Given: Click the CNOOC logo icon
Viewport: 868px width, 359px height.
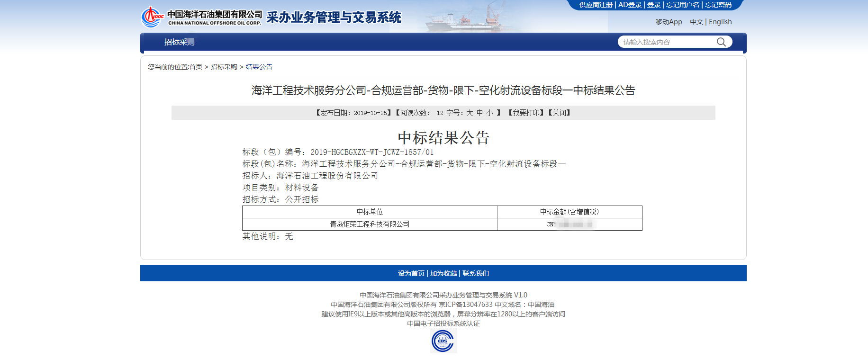Looking at the screenshot, I should (152, 17).
